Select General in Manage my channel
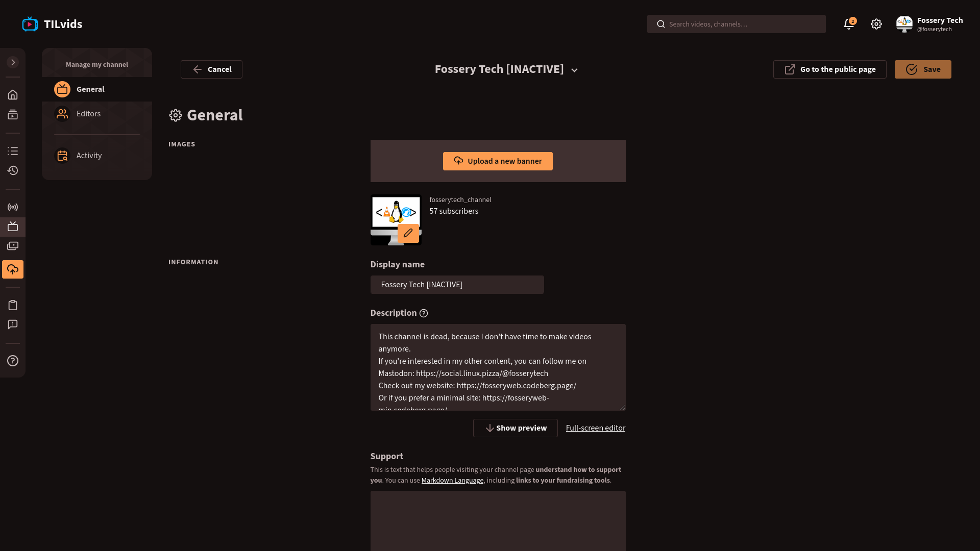 (x=97, y=89)
